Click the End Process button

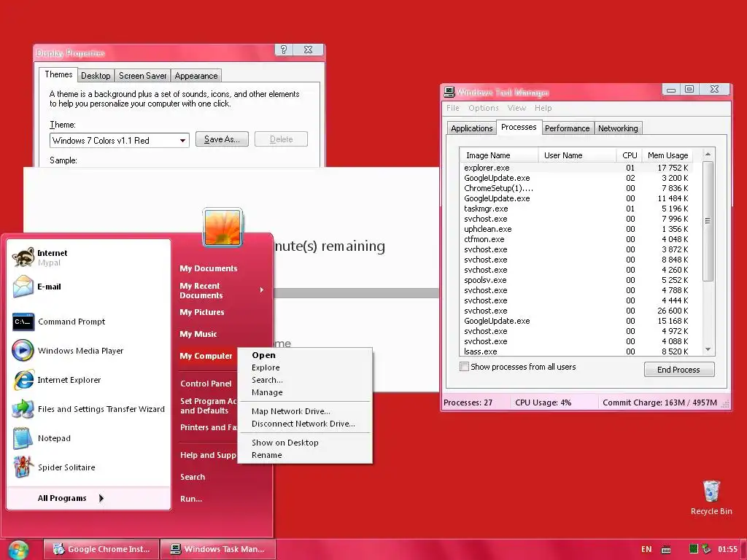[x=679, y=370]
